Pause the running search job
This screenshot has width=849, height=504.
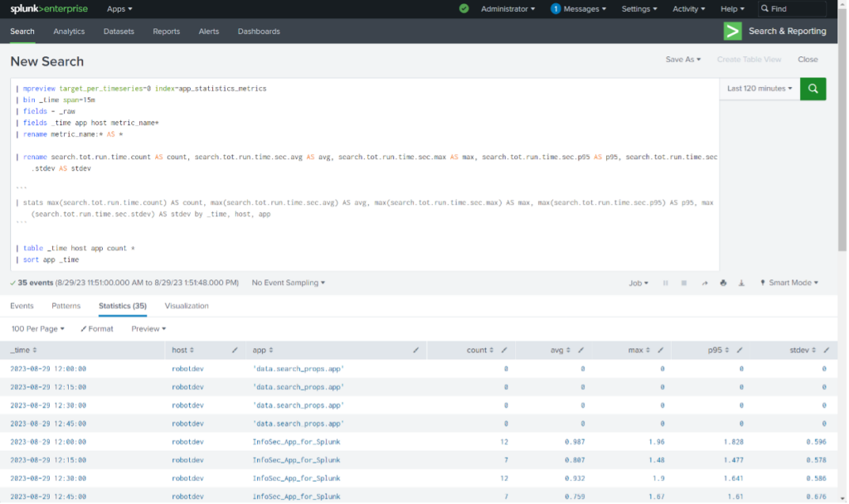click(x=666, y=283)
